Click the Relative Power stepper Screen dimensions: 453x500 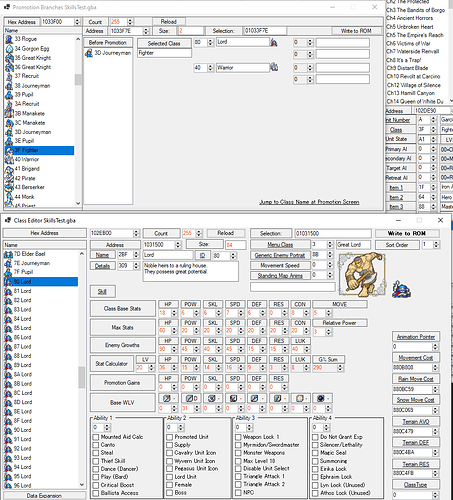click(329, 332)
